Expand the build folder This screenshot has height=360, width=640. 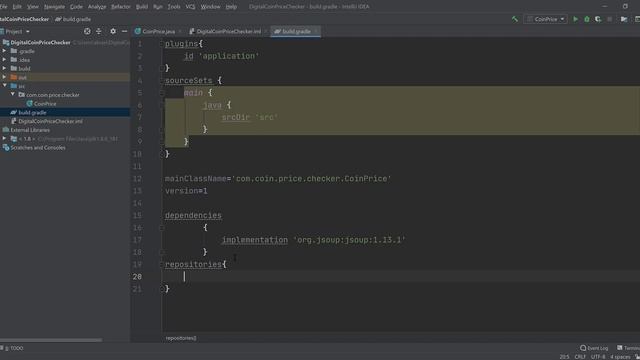pyautogui.click(x=4, y=68)
